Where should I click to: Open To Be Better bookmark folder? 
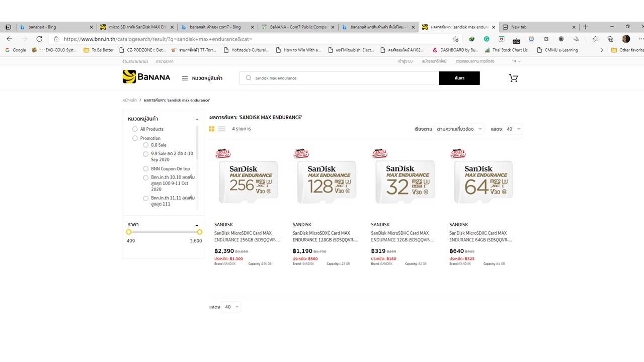[99, 50]
